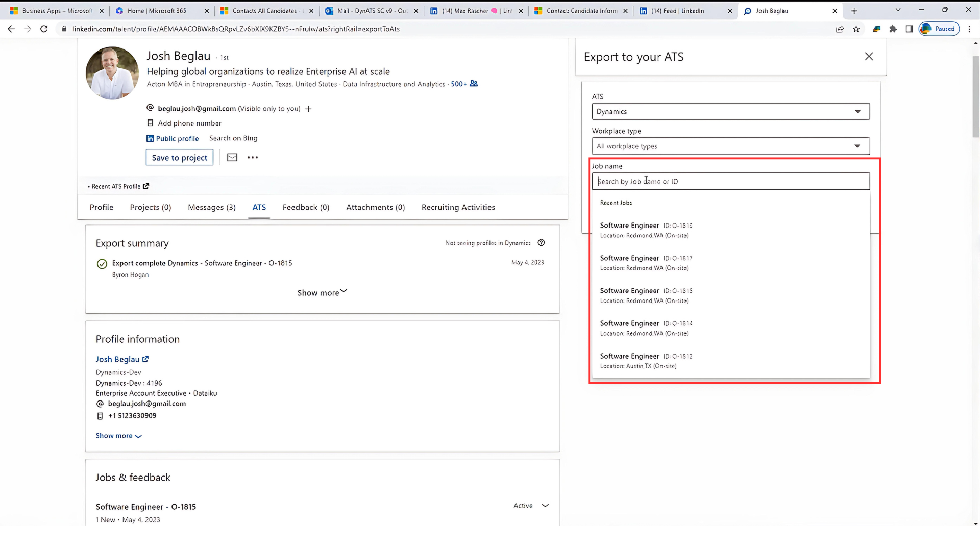Expand Show more in Profile information
This screenshot has height=551, width=980.
(x=118, y=436)
